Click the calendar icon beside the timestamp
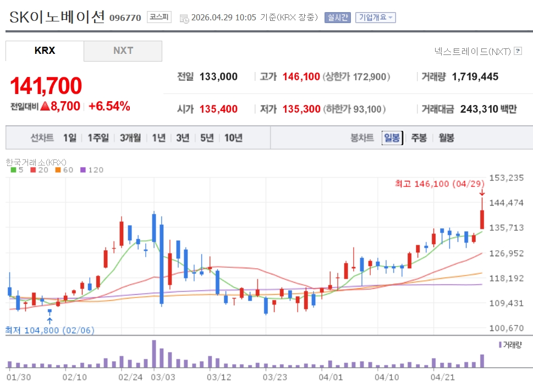 point(184,18)
